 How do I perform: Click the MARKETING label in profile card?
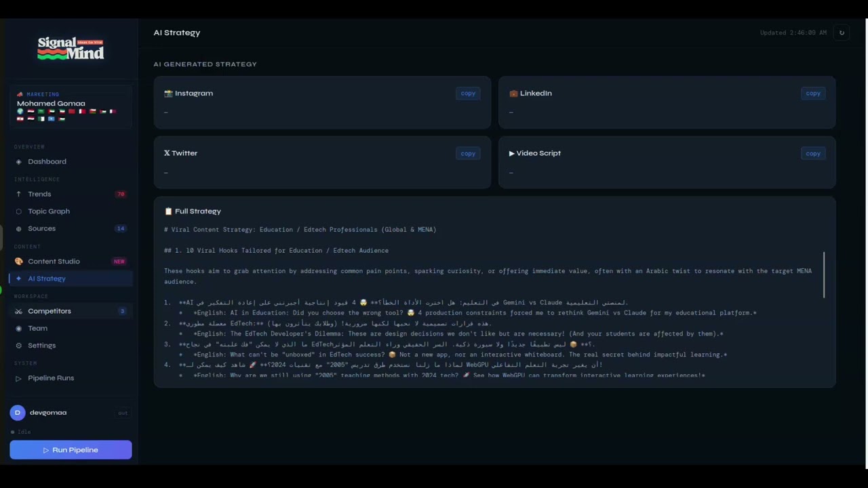click(43, 94)
